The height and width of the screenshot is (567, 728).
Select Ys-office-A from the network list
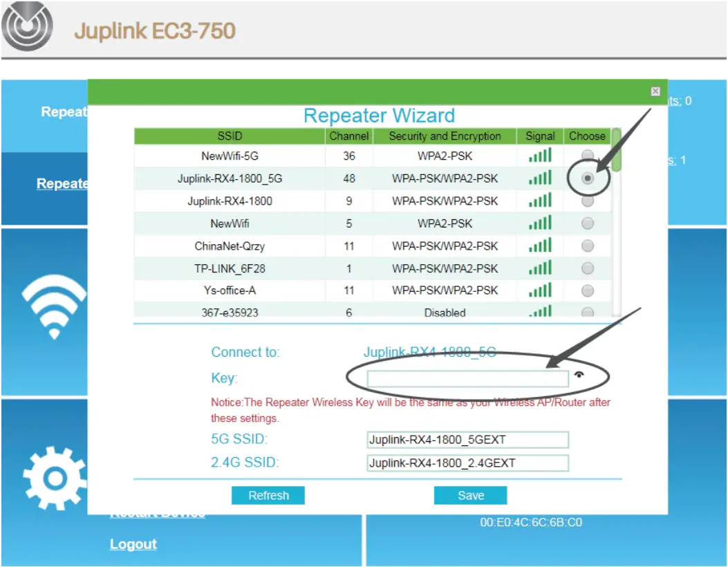click(587, 290)
